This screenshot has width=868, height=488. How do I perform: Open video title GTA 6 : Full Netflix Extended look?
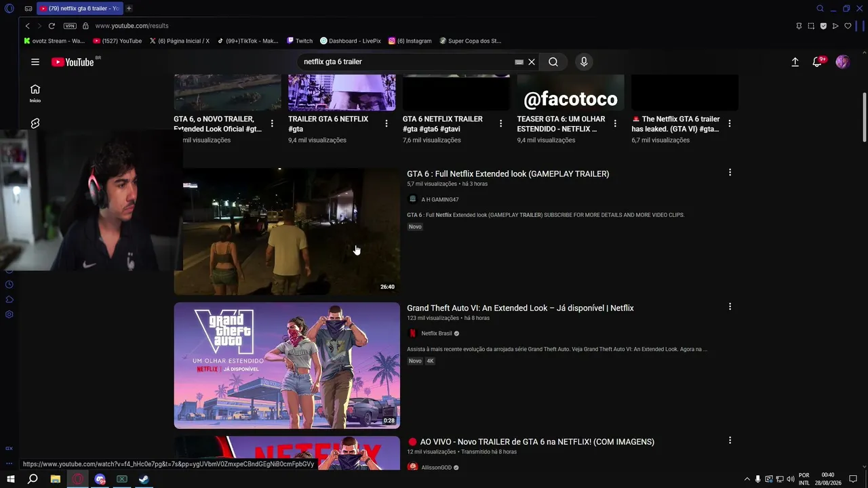[508, 174]
